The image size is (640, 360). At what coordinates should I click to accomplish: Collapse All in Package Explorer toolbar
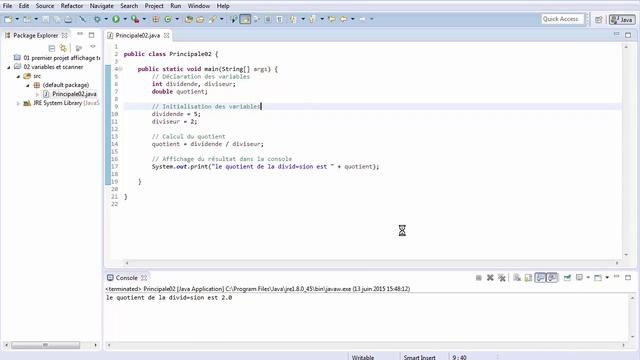tap(52, 48)
